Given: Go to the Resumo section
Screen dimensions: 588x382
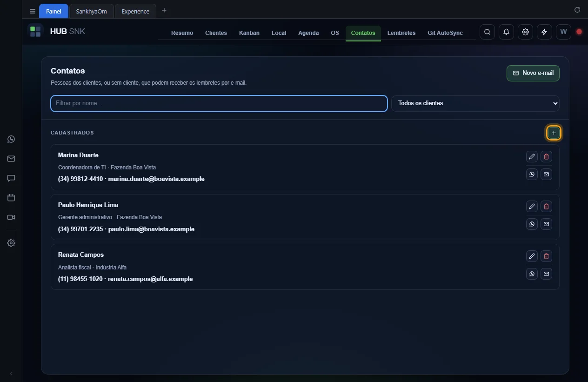Looking at the screenshot, I should tap(182, 33).
